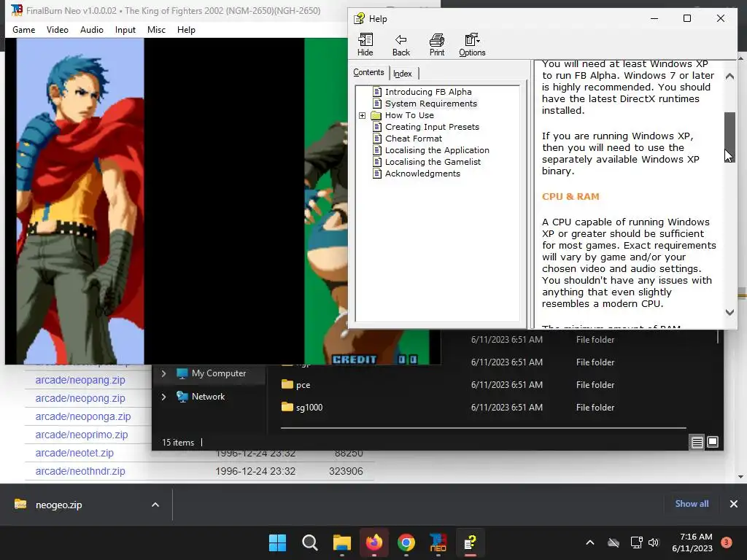Click the Help content scrollbar thumb
Image resolution: width=747 pixels, height=560 pixels.
[x=729, y=137]
